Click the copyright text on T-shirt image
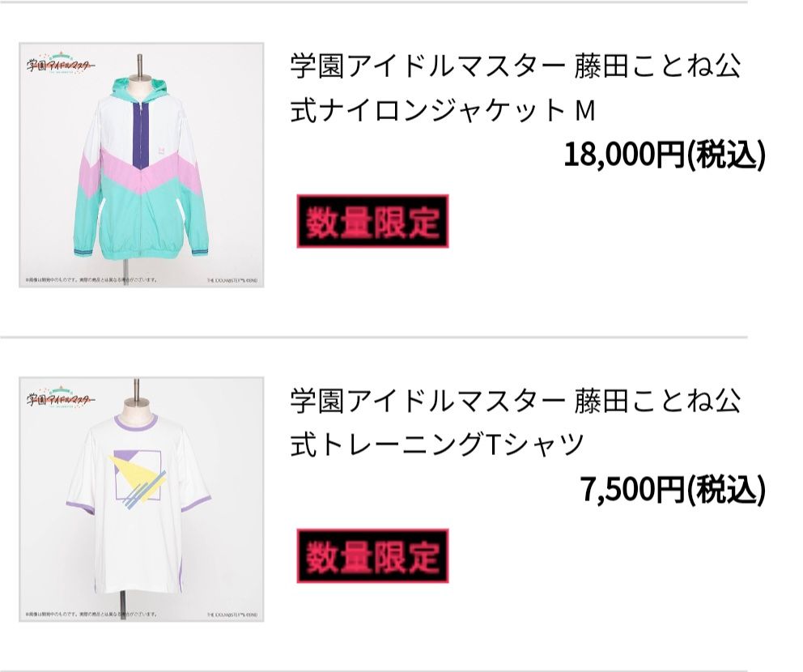 [232, 615]
